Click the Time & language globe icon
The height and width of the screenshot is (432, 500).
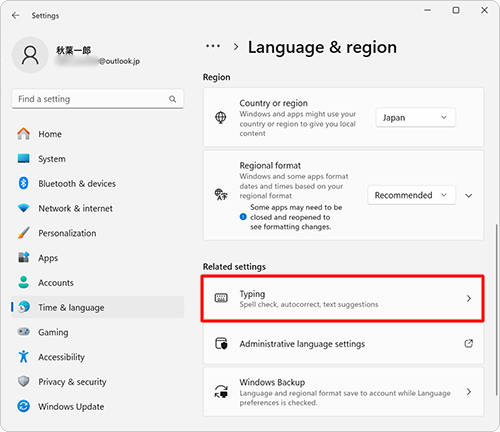pyautogui.click(x=24, y=307)
